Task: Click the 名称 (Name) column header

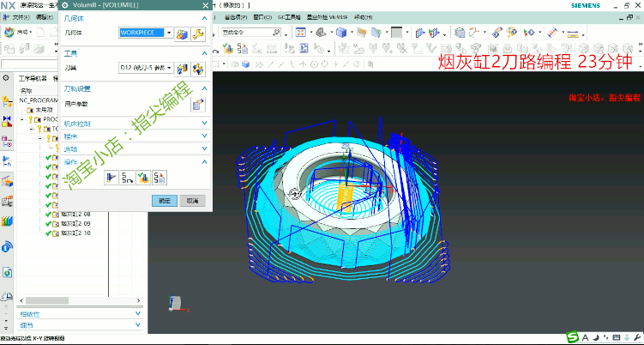Action: [27, 91]
